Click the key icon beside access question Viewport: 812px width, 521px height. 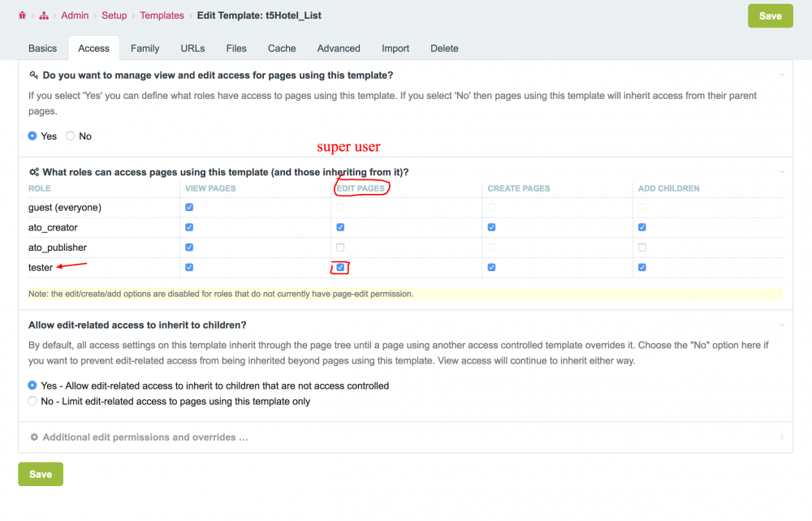[34, 75]
